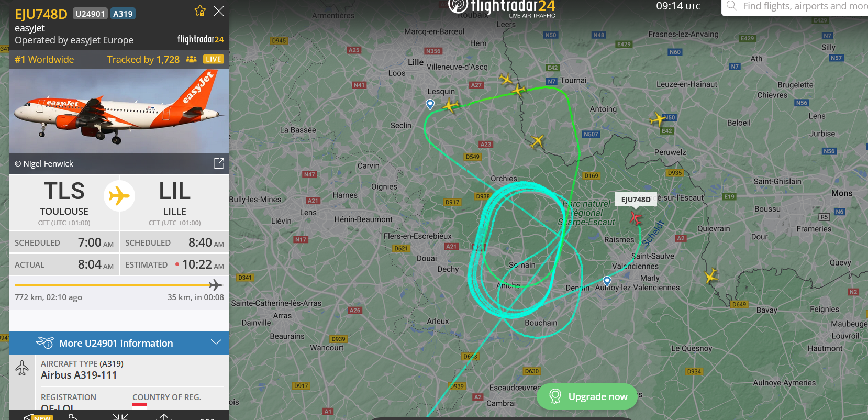The width and height of the screenshot is (868, 420).
Task: Click the Upgrade now button
Action: pos(587,396)
